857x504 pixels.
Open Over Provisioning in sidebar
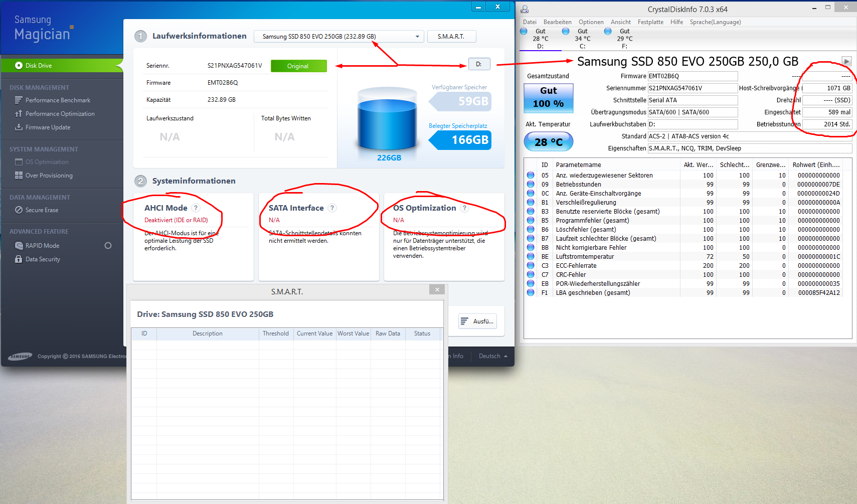click(49, 176)
